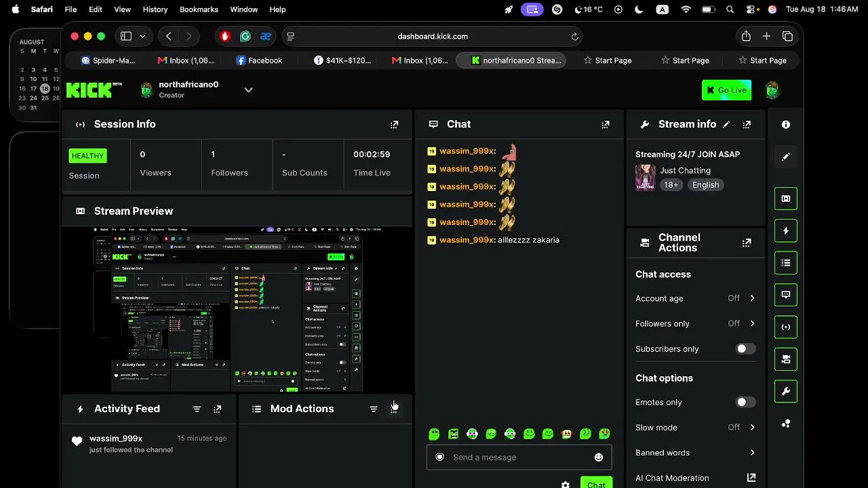
Task: Expand the Safari sidebar options chevron
Action: [142, 37]
